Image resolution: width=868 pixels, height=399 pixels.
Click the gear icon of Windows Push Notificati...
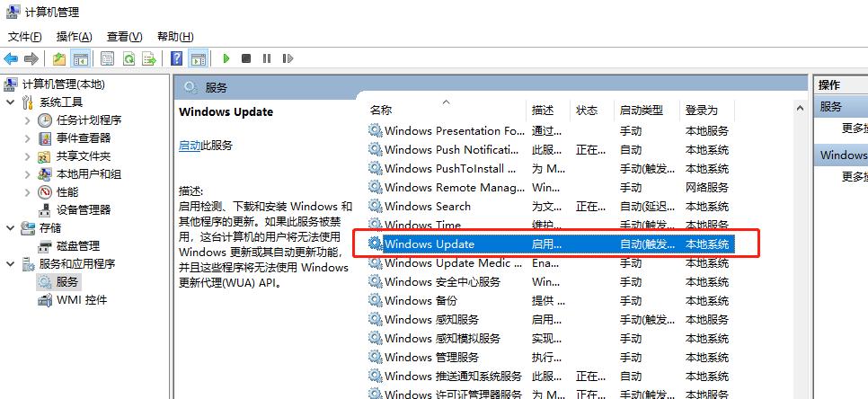[376, 149]
